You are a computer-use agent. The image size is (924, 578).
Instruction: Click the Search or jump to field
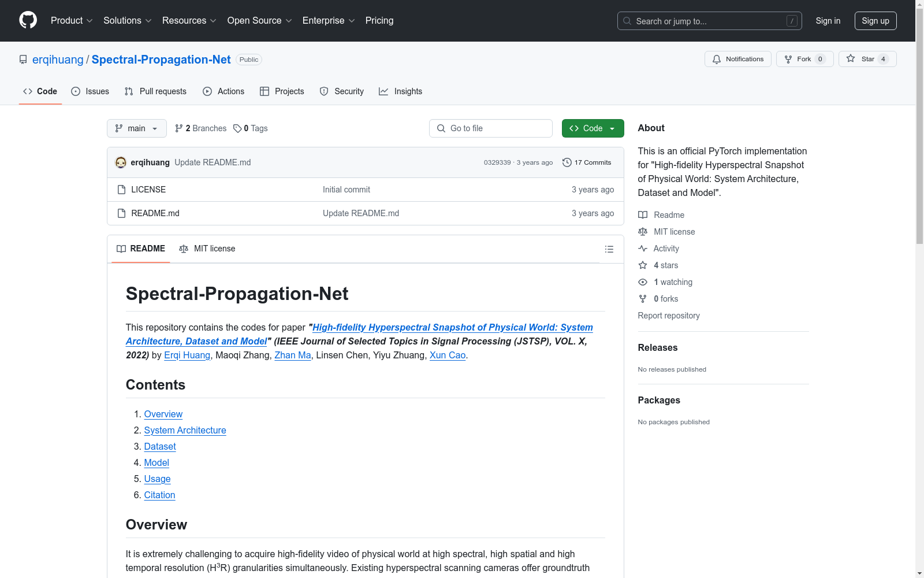tap(709, 21)
